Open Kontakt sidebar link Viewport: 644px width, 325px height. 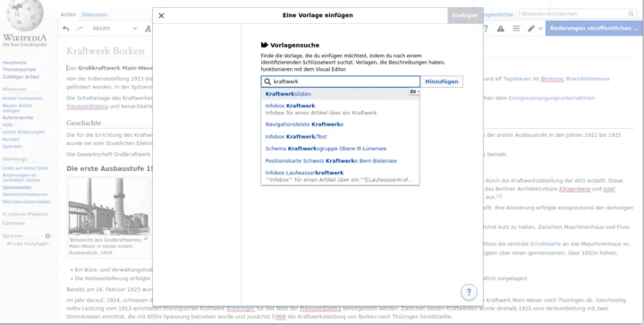coord(11,140)
